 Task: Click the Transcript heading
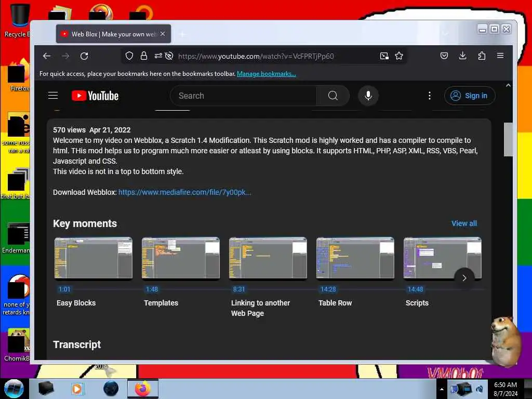click(x=77, y=345)
